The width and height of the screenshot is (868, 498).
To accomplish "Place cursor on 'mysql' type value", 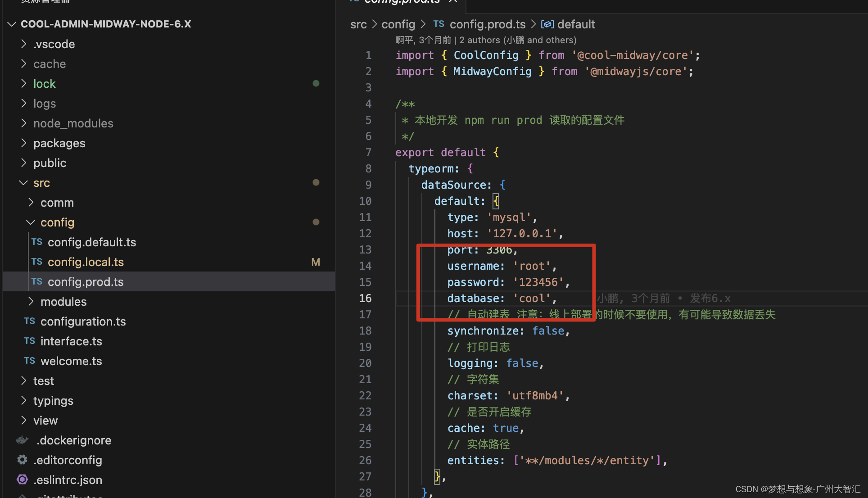I will coord(509,217).
